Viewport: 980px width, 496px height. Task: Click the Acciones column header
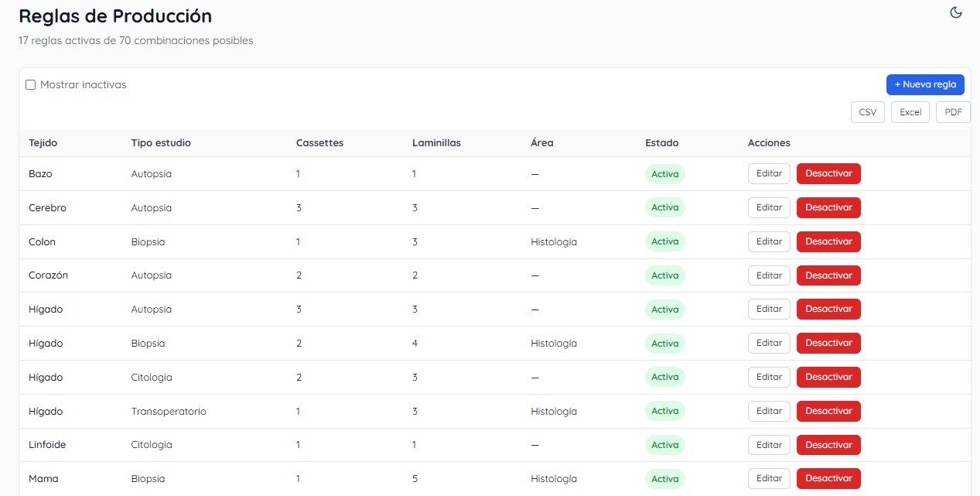(769, 143)
